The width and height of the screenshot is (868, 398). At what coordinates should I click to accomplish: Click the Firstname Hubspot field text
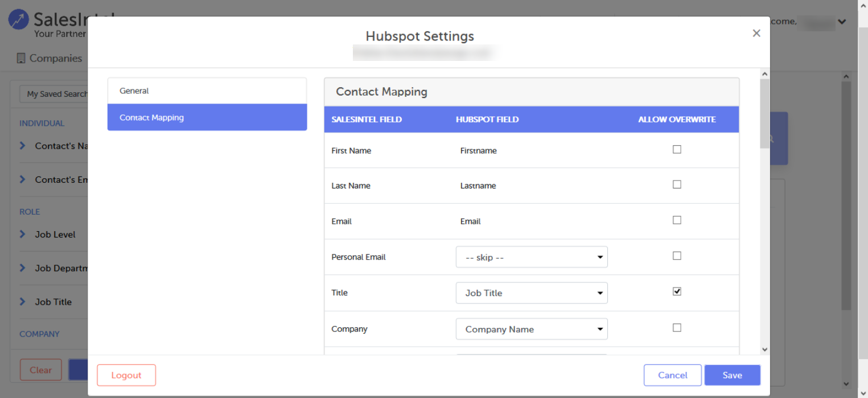point(478,151)
